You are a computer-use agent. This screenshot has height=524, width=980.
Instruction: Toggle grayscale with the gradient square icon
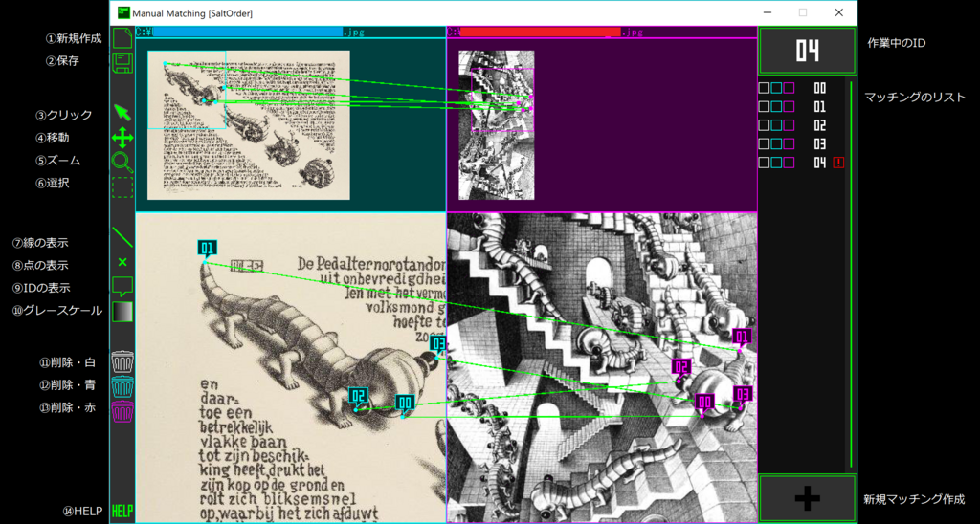pyautogui.click(x=122, y=312)
